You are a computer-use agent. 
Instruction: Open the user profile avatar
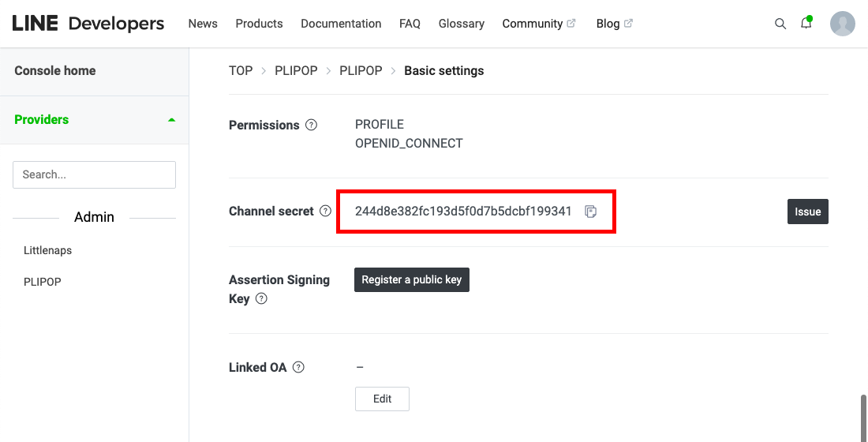(843, 24)
